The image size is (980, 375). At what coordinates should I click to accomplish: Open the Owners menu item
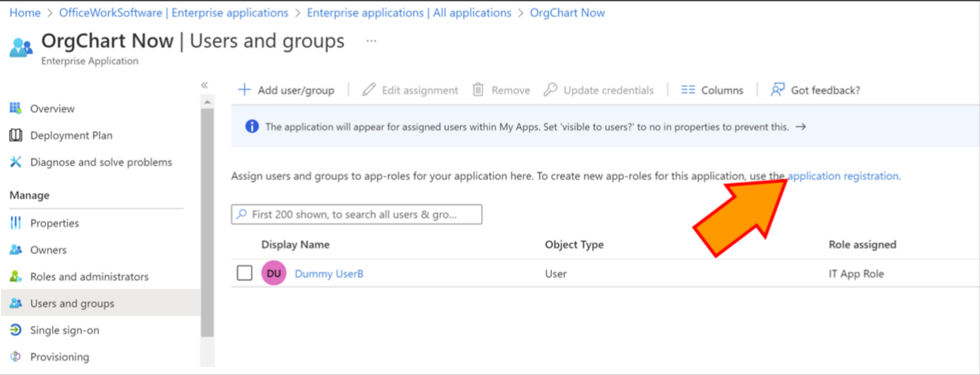pos(48,250)
